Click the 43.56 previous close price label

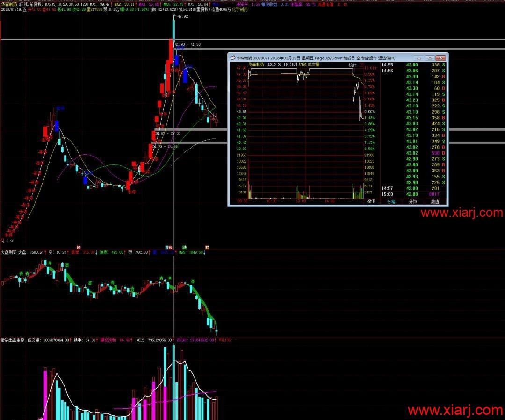pyautogui.click(x=242, y=112)
